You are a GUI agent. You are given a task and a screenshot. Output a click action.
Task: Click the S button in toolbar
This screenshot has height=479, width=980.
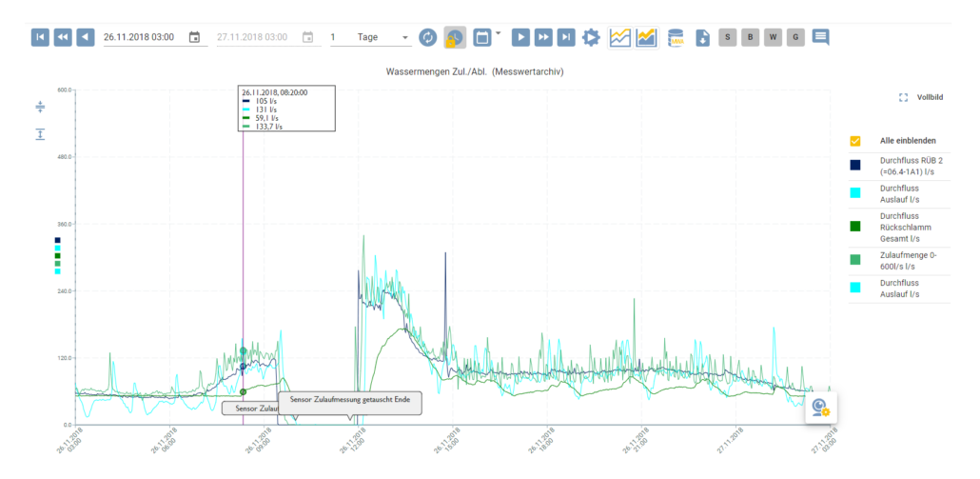point(728,37)
